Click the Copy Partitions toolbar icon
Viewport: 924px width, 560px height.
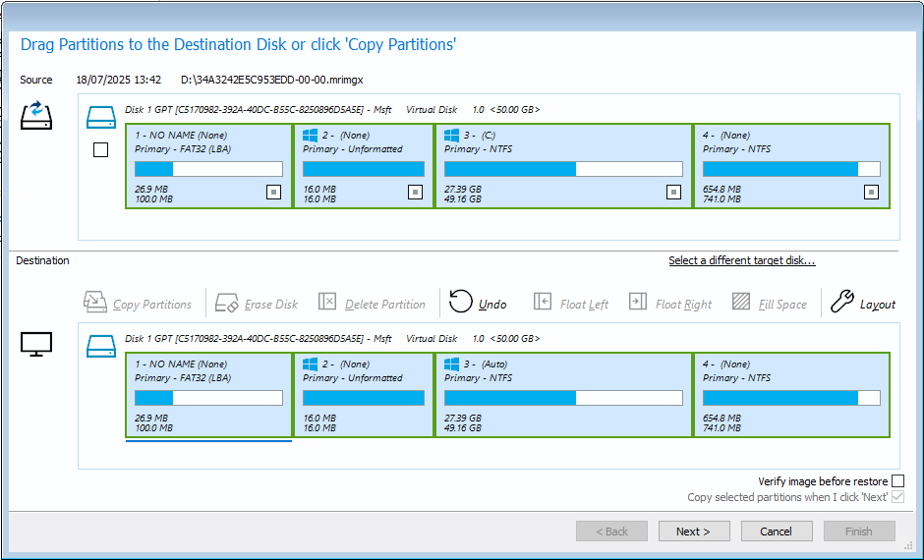coord(95,302)
